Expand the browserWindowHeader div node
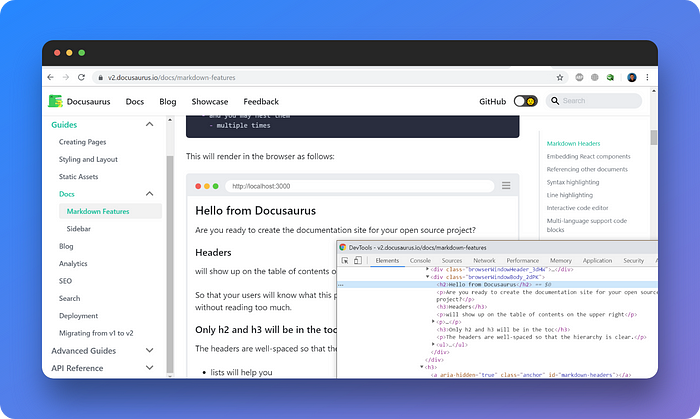700x419 pixels. coord(428,269)
